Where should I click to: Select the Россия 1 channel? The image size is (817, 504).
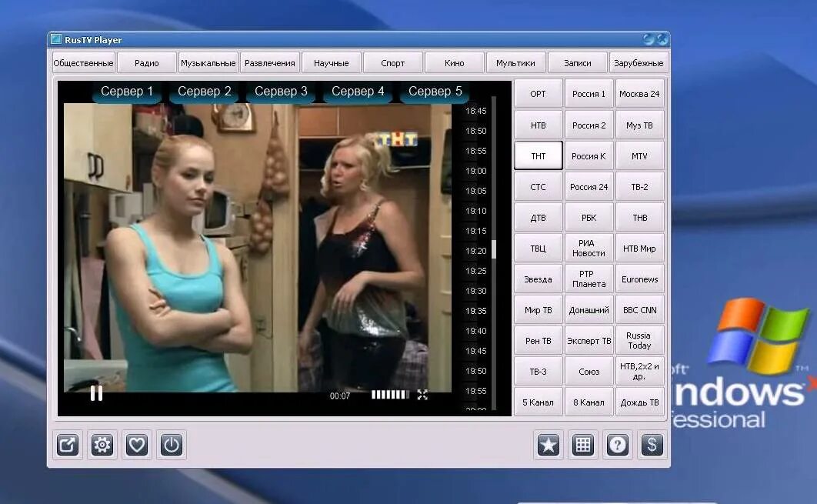point(589,94)
